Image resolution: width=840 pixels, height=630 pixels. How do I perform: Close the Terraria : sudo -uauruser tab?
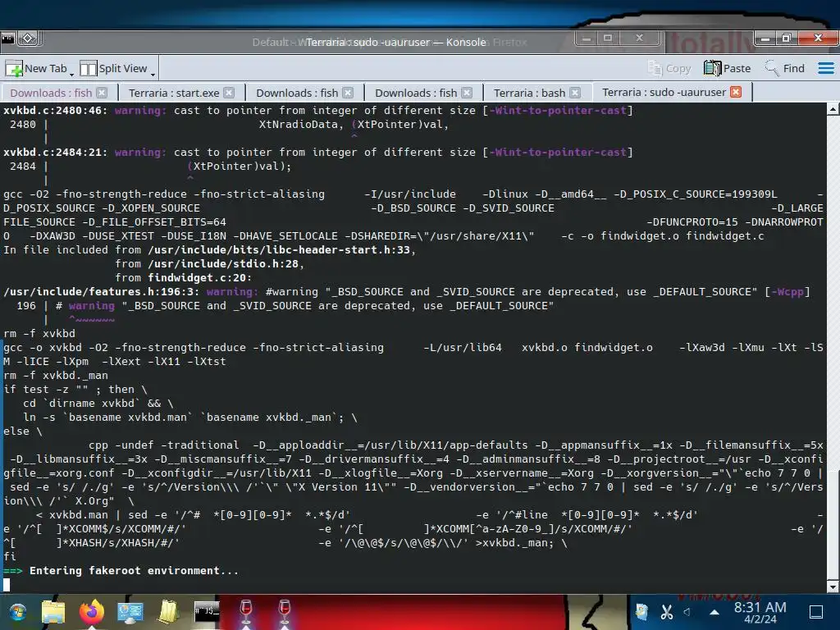(736, 92)
